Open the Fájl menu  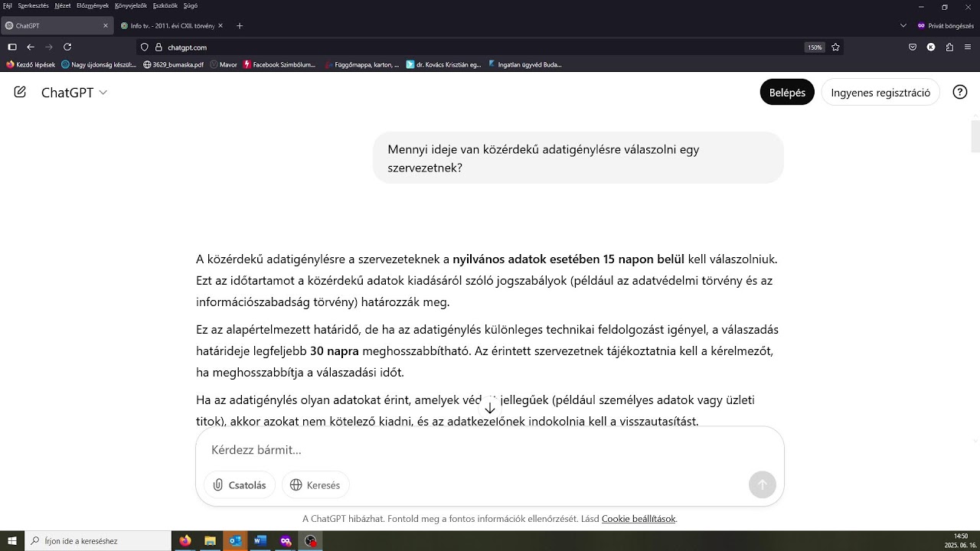pyautogui.click(x=8, y=5)
